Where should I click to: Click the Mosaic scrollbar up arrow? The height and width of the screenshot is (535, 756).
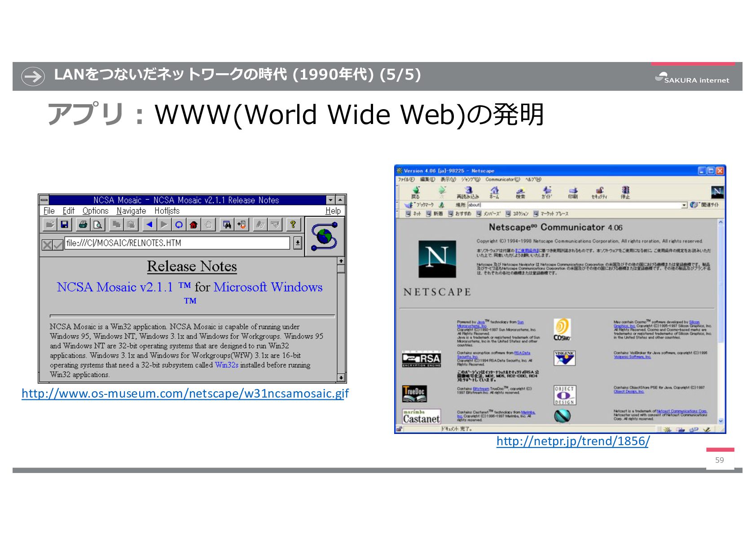point(341,261)
